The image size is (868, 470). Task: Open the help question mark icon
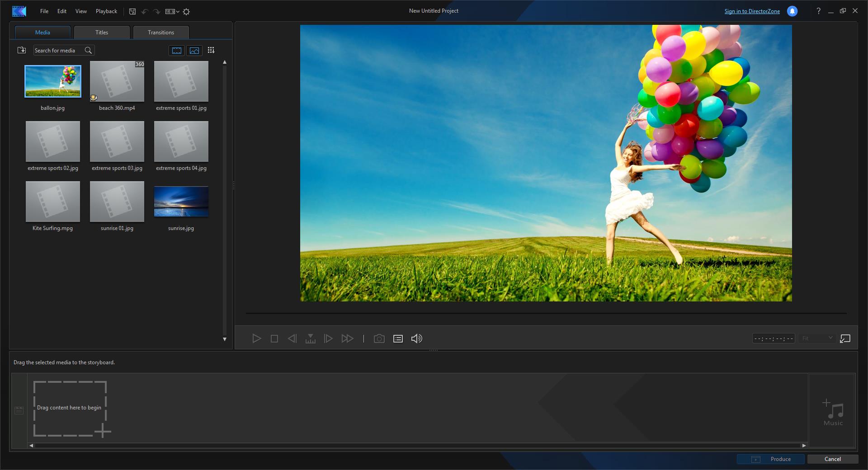click(818, 11)
